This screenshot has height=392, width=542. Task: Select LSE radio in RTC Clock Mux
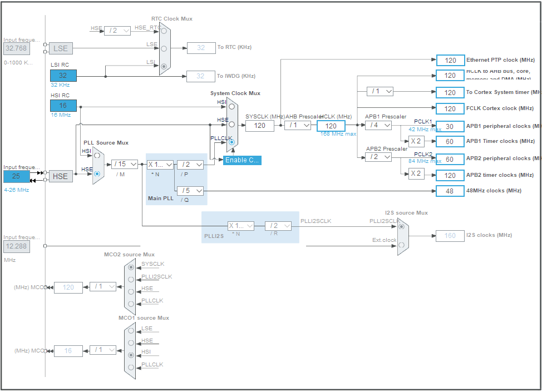point(164,49)
